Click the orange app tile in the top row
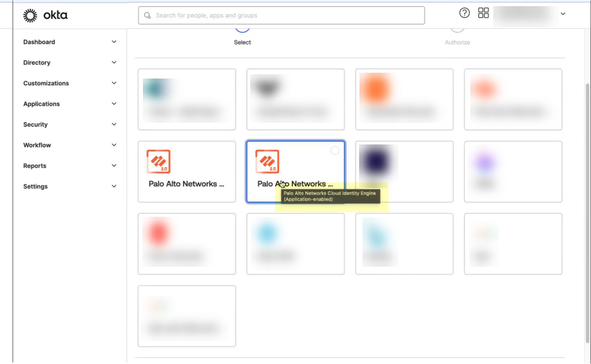This screenshot has height=364, width=591. click(404, 99)
